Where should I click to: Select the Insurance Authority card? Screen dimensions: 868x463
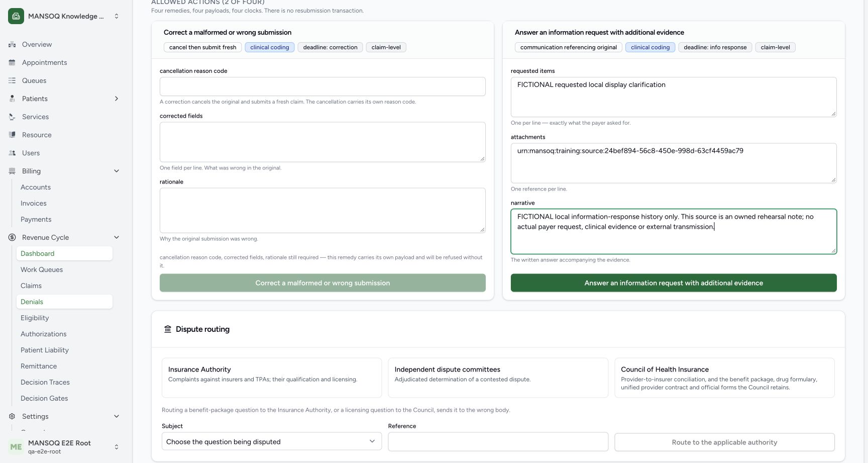pyautogui.click(x=272, y=378)
